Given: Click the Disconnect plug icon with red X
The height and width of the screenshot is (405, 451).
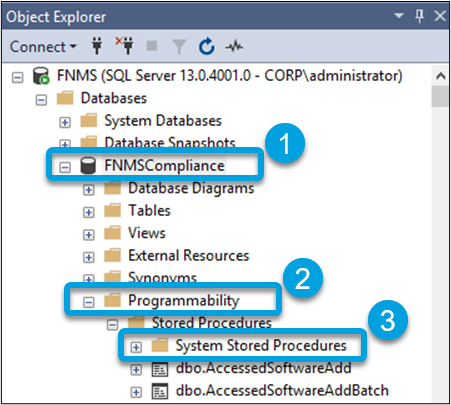Looking at the screenshot, I should tap(124, 46).
